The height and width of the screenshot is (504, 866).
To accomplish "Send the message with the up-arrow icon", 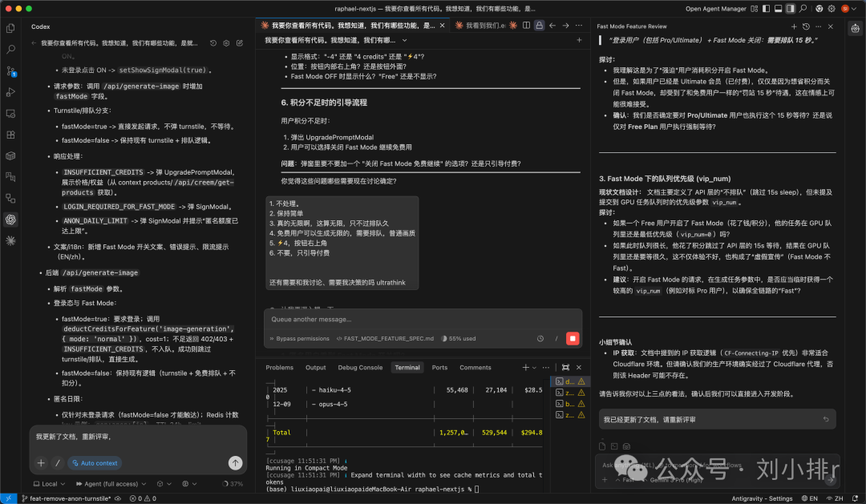I will click(235, 462).
